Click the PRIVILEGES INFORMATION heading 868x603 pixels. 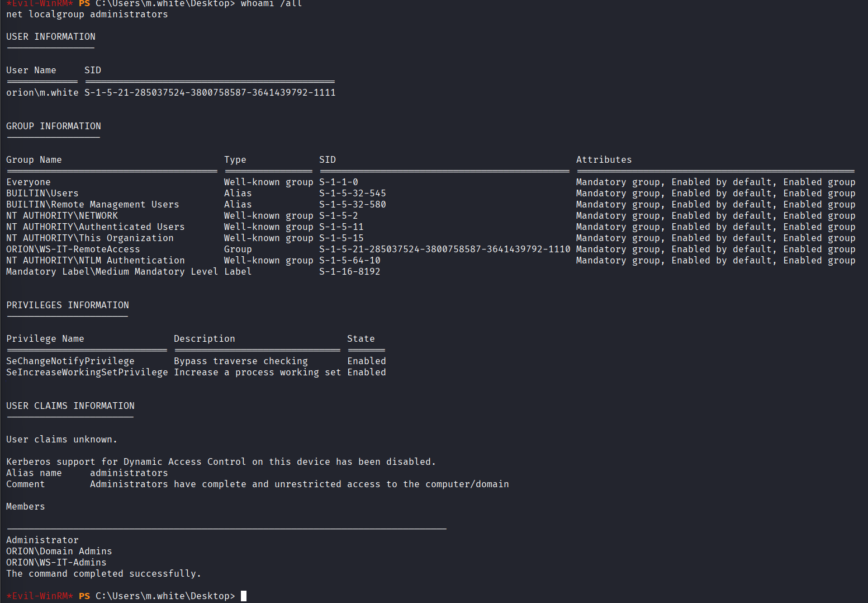click(x=68, y=305)
